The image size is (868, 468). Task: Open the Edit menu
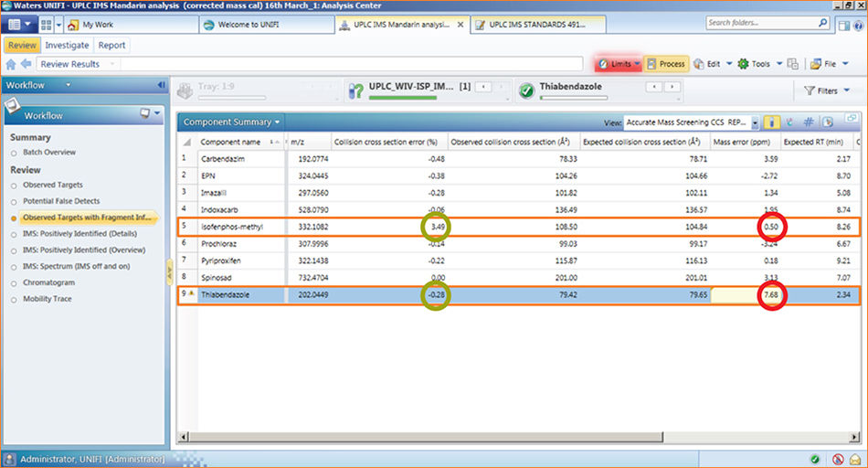pyautogui.click(x=713, y=64)
